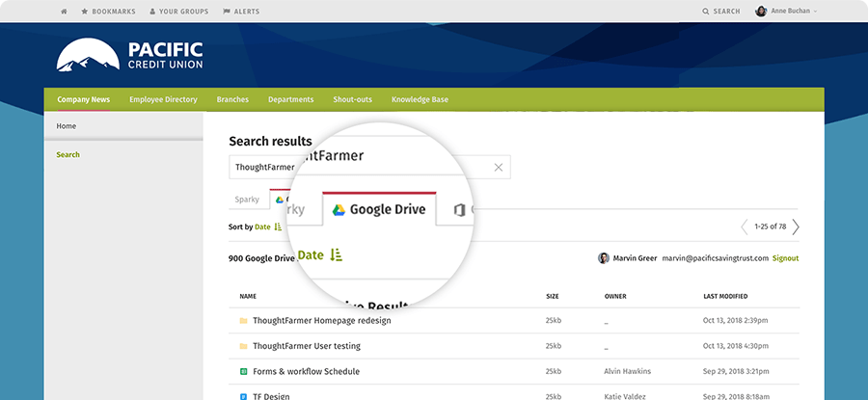Open Forms & workflow Schedule file
Screen dimensions: 868x400
306,372
